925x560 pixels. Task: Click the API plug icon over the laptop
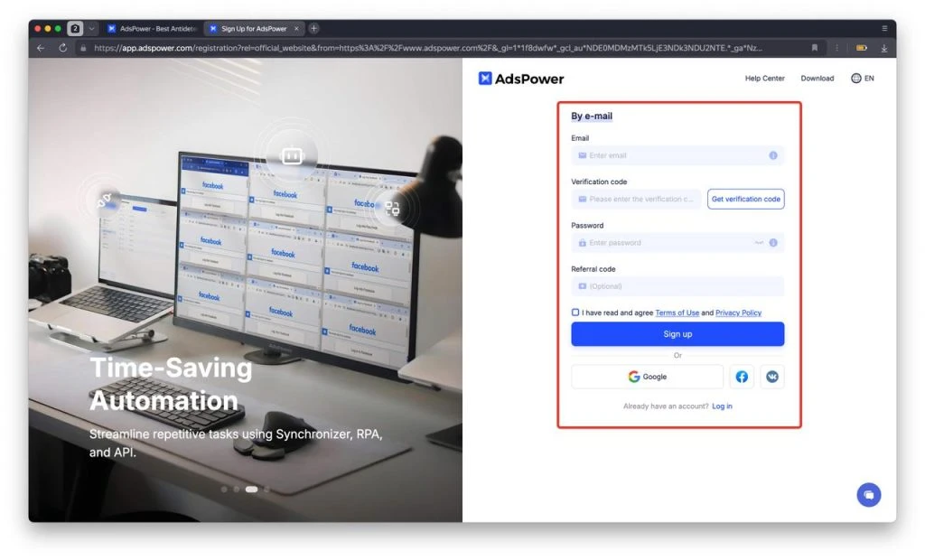point(105,200)
